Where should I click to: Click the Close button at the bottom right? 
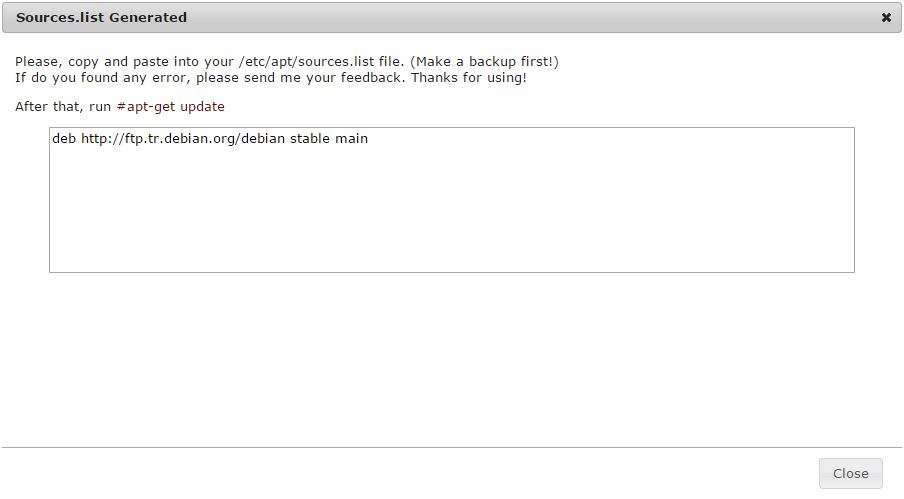(x=850, y=474)
